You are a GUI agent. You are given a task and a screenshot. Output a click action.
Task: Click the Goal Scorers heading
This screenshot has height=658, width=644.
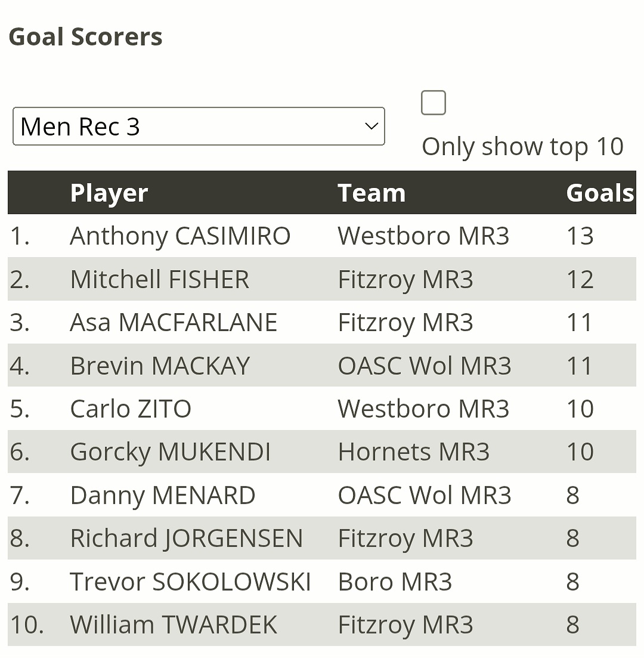(x=85, y=37)
